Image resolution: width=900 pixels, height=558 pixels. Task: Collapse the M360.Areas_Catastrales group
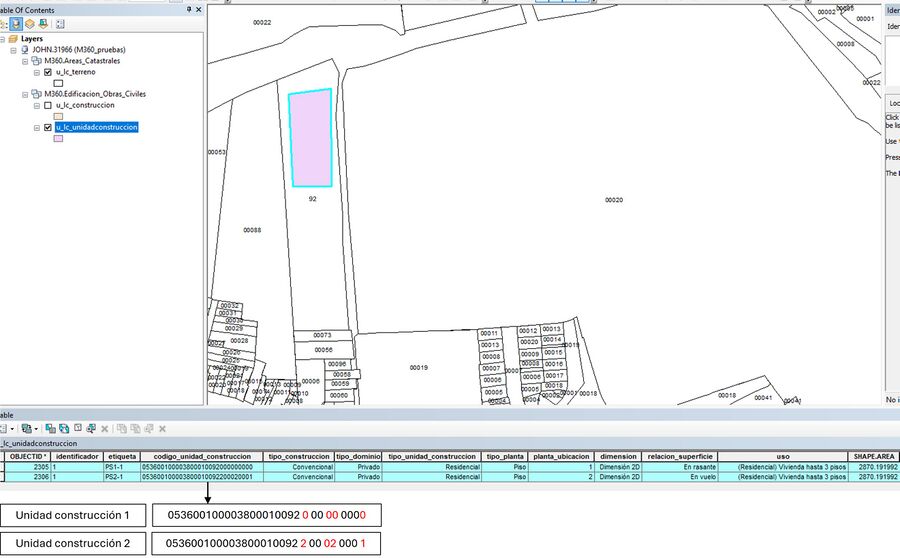24,61
